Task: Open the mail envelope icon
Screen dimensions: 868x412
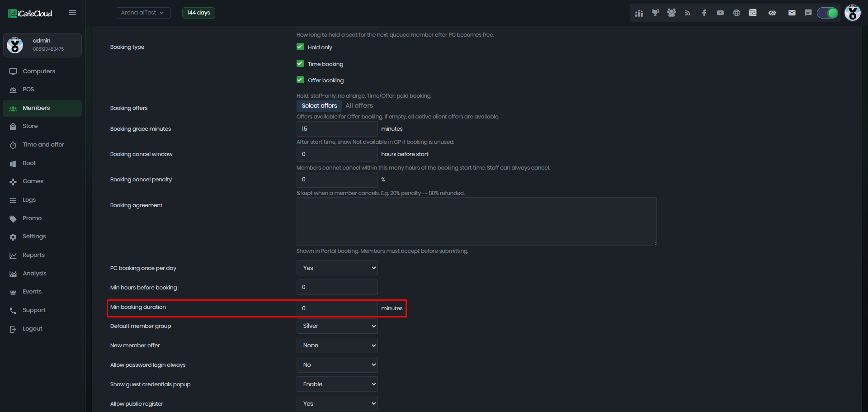Action: pos(792,13)
